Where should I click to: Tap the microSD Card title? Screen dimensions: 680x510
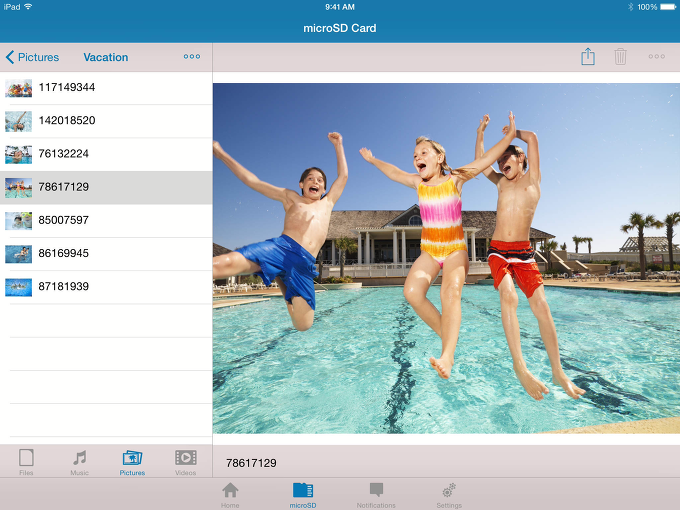coord(340,28)
